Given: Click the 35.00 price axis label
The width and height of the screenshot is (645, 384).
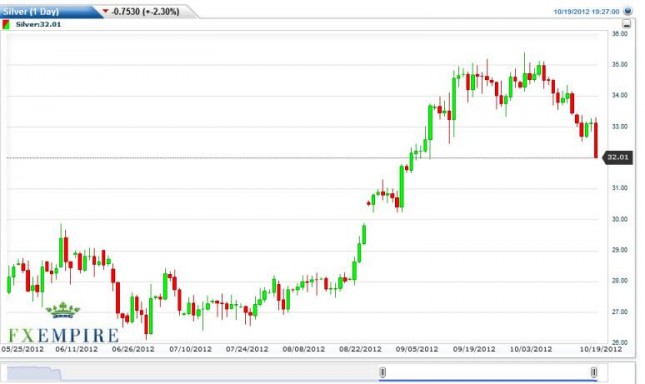Looking at the screenshot, I should [x=619, y=65].
